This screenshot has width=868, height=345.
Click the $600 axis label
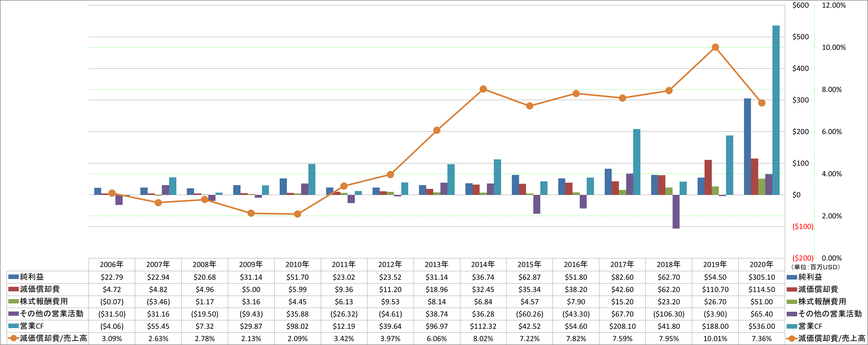[801, 5]
